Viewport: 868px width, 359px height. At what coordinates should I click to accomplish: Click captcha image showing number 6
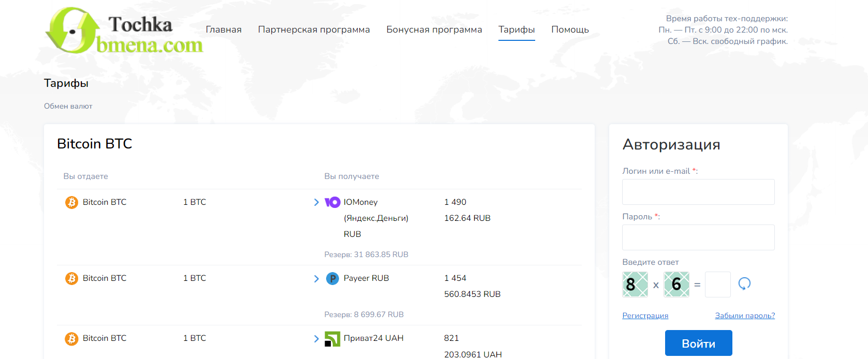click(x=676, y=285)
